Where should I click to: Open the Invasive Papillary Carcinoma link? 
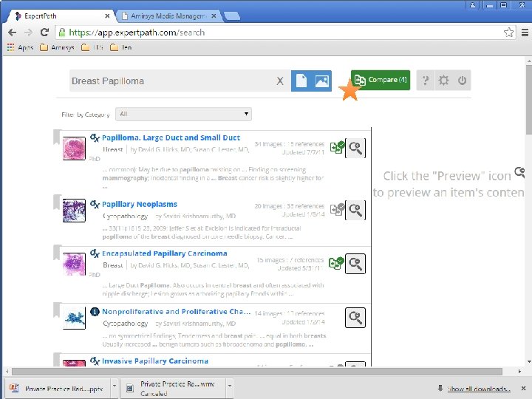pos(155,361)
